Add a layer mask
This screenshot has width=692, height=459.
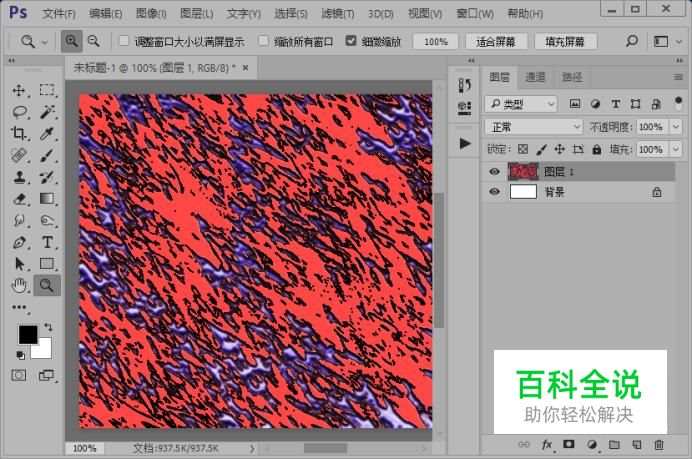click(568, 444)
